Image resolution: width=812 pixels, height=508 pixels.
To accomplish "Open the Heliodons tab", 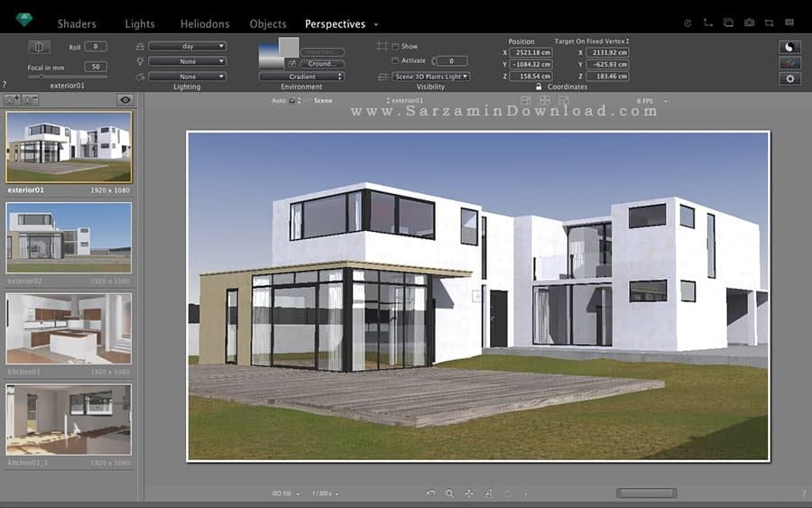I will 205,23.
